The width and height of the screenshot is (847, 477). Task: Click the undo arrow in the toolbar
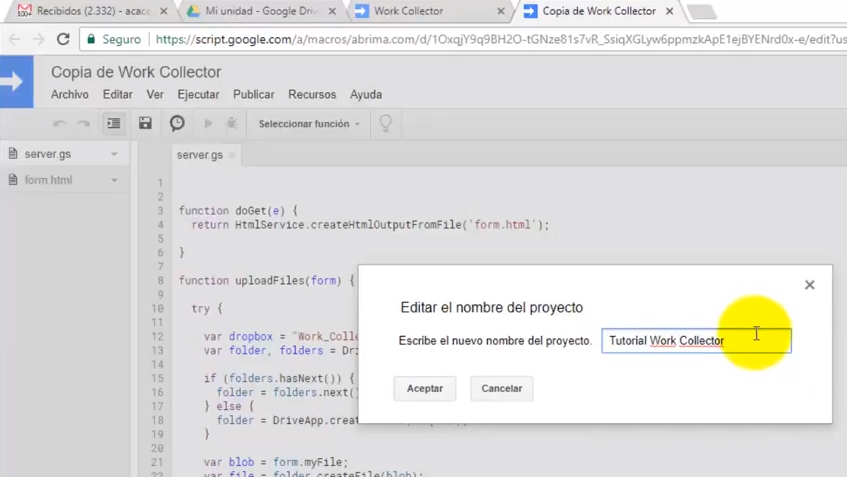(x=59, y=124)
